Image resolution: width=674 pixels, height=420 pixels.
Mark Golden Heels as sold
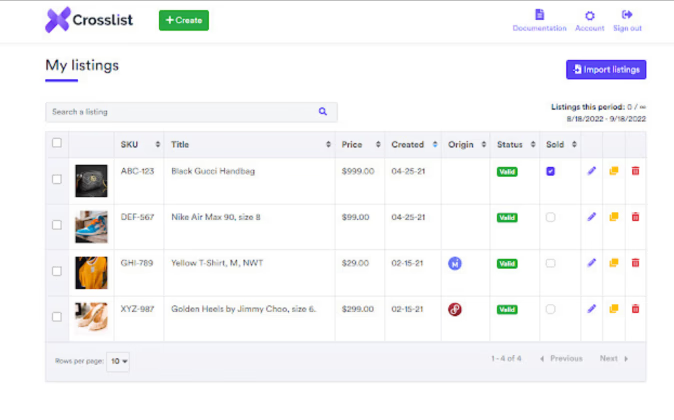[551, 309]
